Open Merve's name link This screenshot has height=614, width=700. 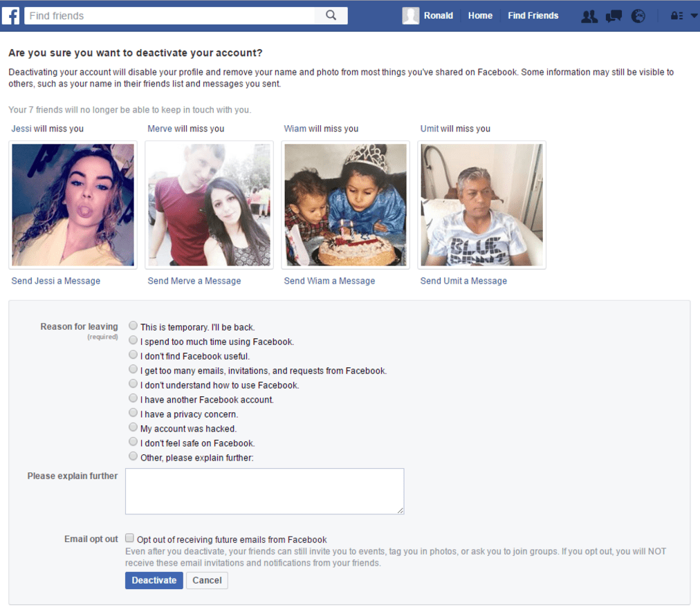pyautogui.click(x=160, y=129)
